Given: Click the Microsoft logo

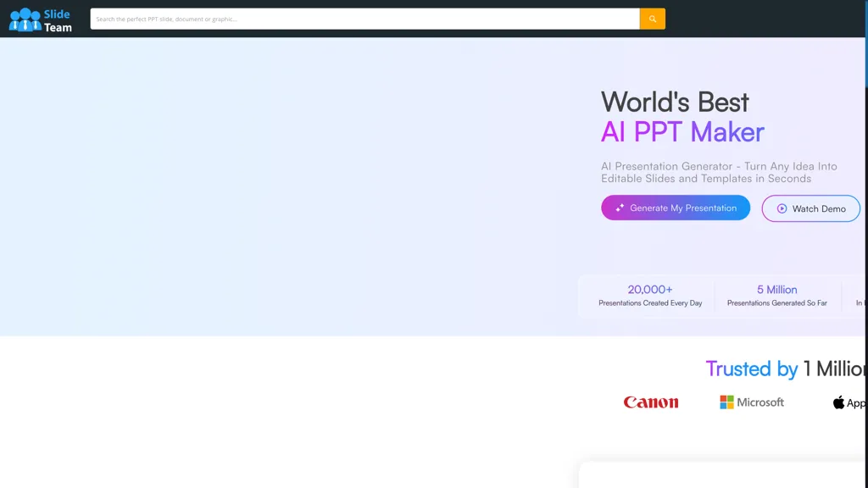Looking at the screenshot, I should click(752, 402).
